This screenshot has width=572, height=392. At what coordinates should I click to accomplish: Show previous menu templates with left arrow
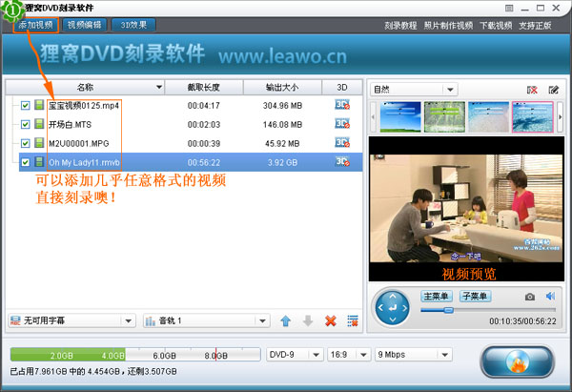(x=373, y=117)
